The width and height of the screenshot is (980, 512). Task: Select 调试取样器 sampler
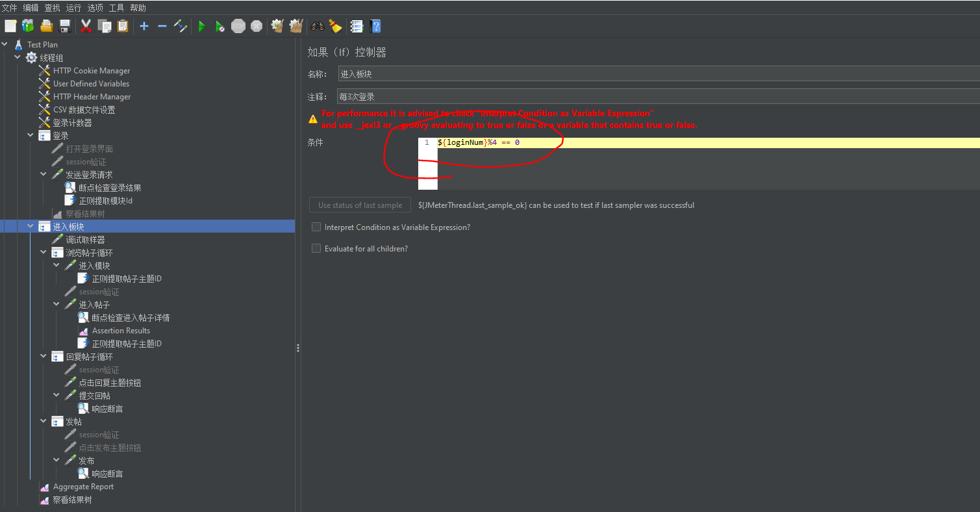(85, 240)
